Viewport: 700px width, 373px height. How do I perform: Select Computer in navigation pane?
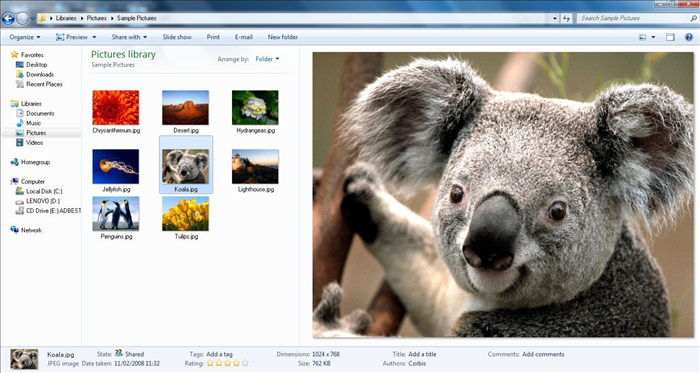pyautogui.click(x=28, y=182)
